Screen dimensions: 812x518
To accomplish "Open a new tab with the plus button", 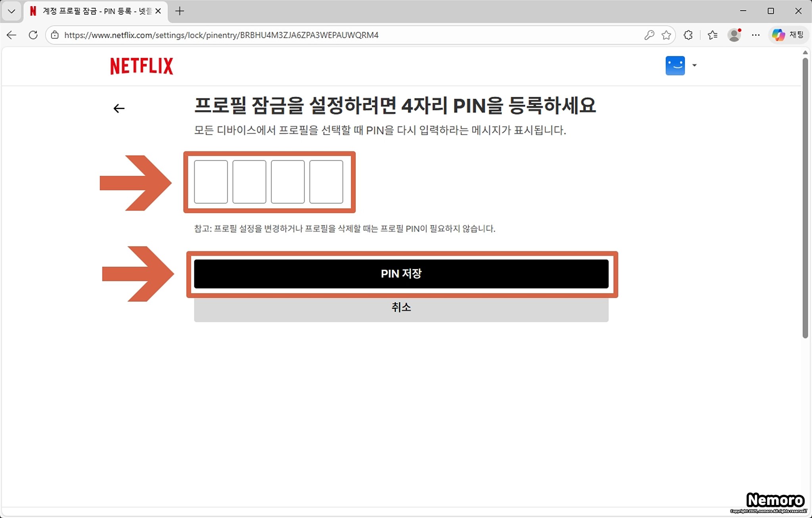I will point(180,11).
